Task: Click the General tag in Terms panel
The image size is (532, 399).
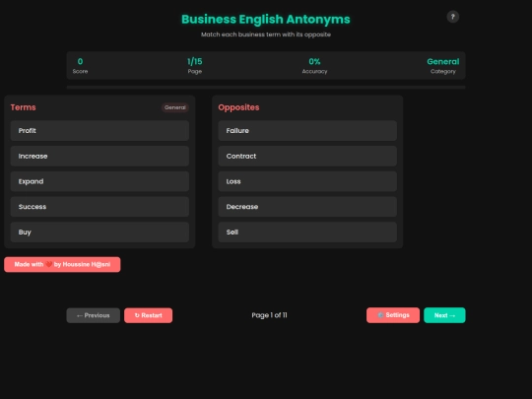Action: coord(175,107)
